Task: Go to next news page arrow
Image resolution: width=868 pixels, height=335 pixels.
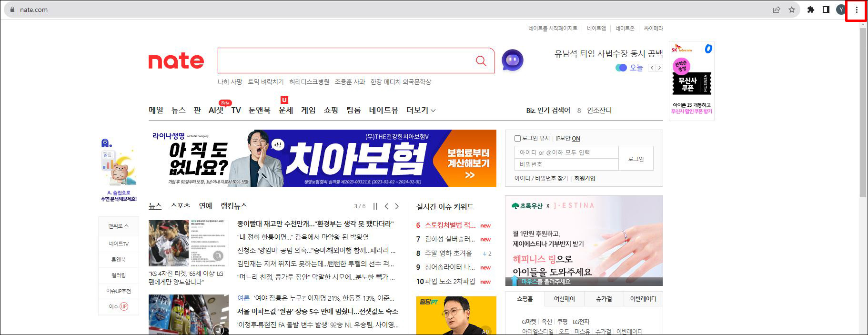Action: (397, 206)
